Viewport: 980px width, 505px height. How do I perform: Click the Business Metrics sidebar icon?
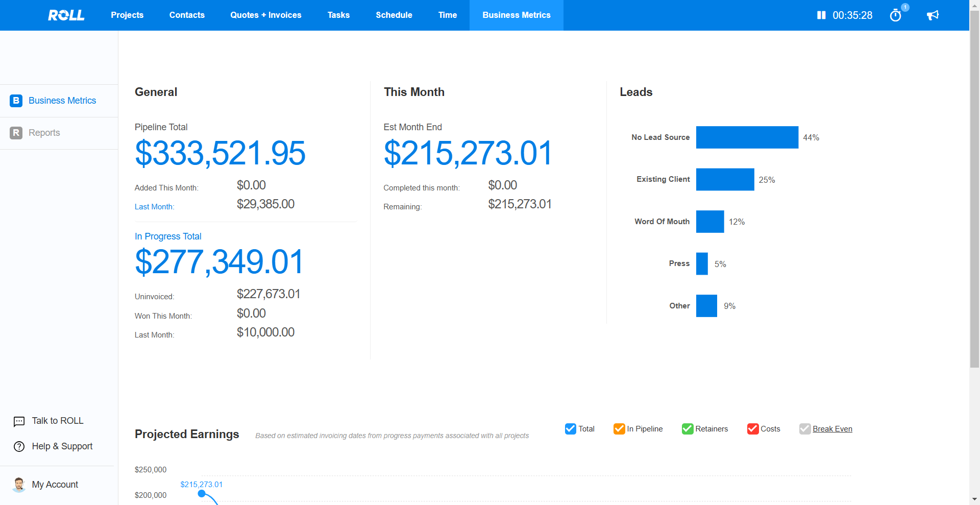[x=16, y=101]
